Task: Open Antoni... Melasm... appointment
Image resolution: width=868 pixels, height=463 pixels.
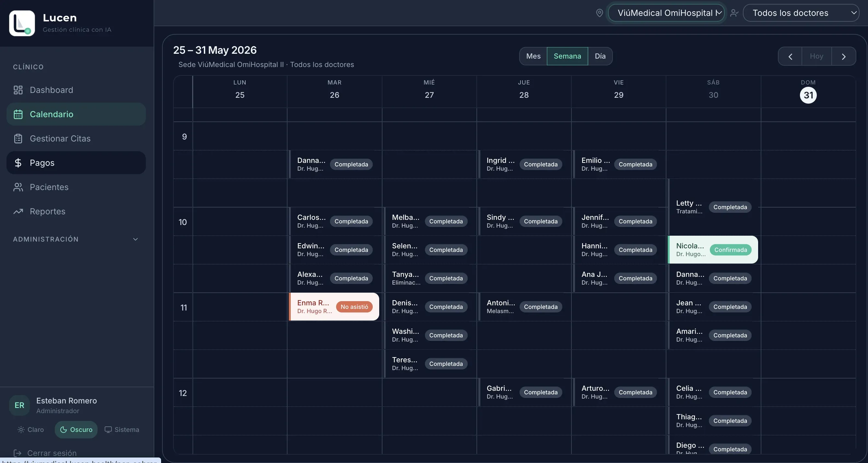Action: (524, 307)
